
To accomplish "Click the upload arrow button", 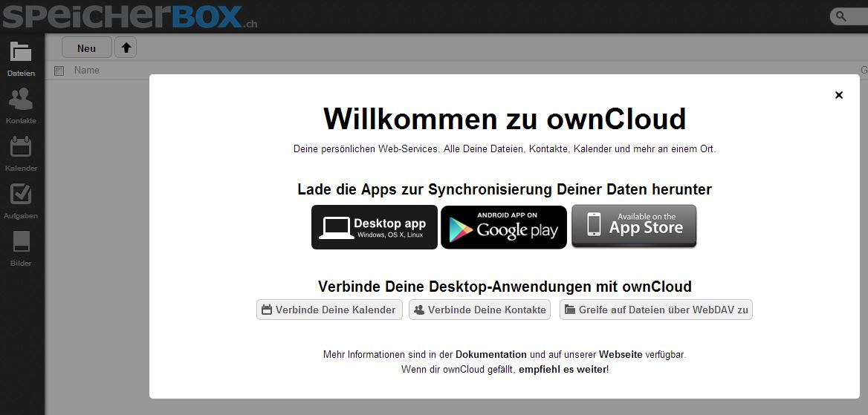I will point(126,48).
